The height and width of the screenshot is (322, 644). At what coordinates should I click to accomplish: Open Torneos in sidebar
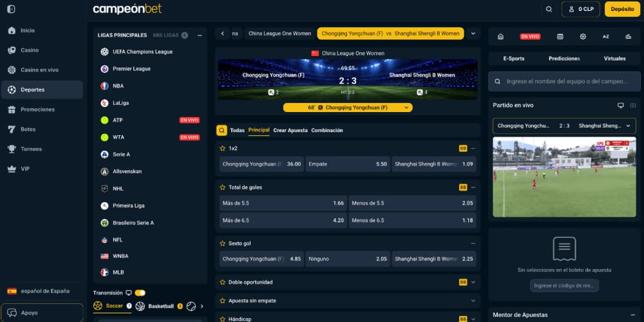coord(42,149)
